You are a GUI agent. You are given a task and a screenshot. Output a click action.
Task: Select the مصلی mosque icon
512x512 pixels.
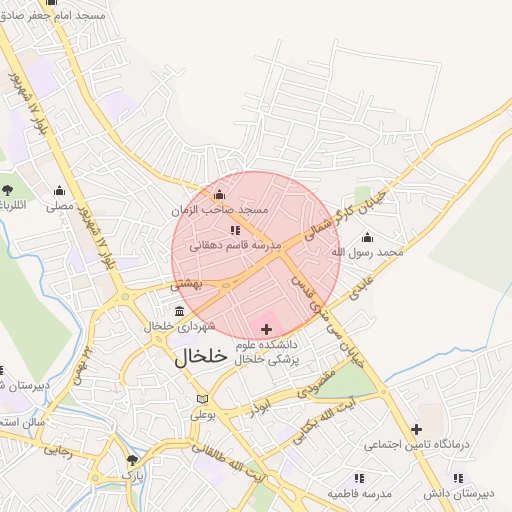59,191
